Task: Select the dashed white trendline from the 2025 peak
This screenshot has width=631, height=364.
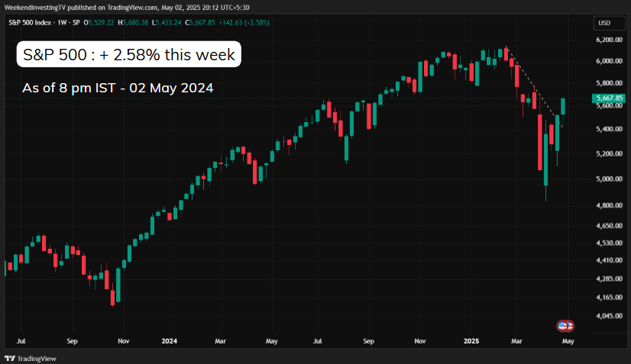Action: [534, 87]
